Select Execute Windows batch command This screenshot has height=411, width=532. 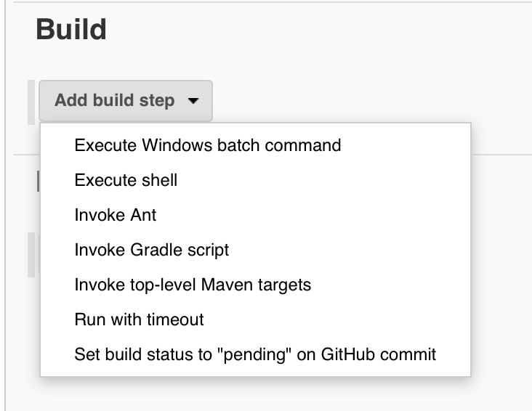click(x=207, y=145)
